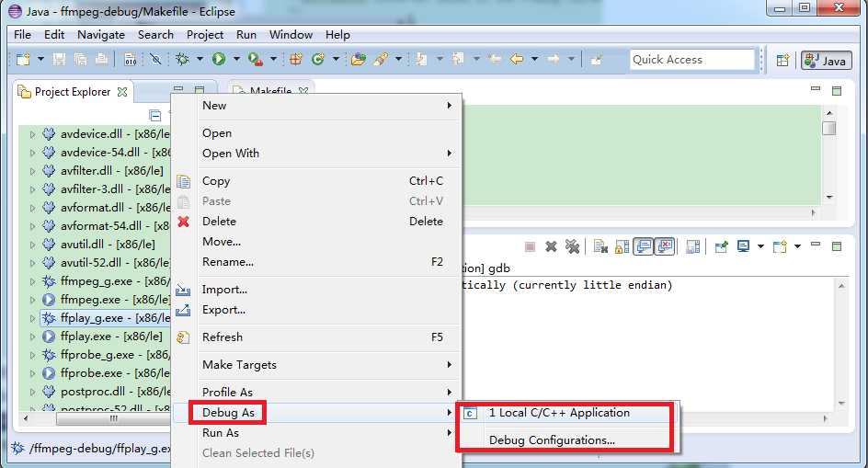Click the Print toolbar icon

pyautogui.click(x=101, y=59)
